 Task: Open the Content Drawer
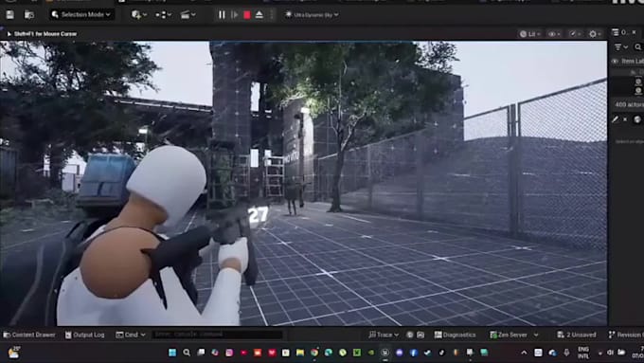(29, 335)
